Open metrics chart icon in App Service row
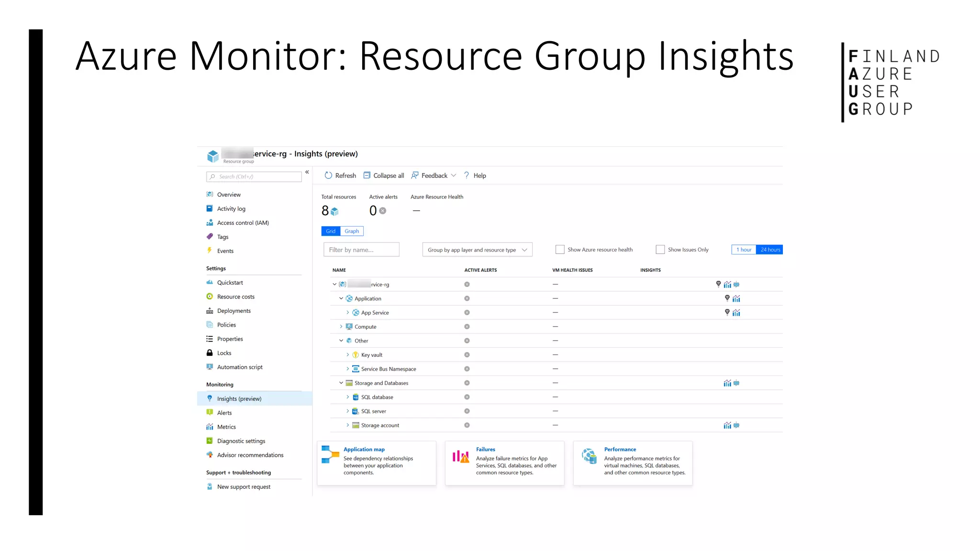Image resolution: width=980 pixels, height=551 pixels. coord(736,312)
